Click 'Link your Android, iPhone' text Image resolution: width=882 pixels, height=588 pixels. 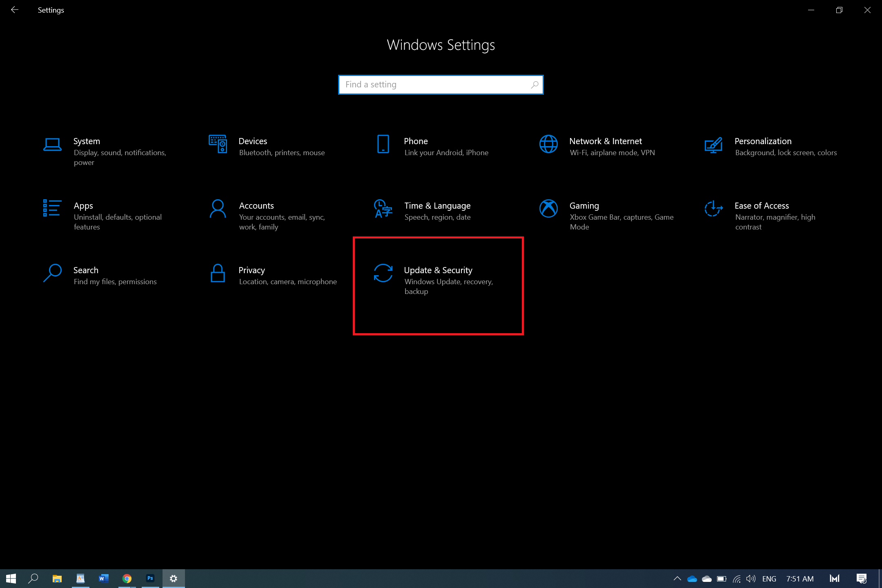tap(446, 153)
